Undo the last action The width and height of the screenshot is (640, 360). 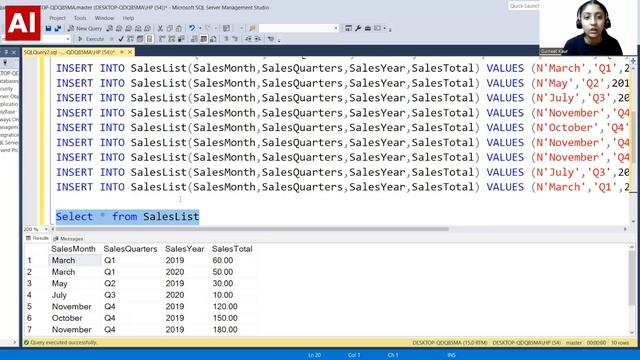(191, 28)
